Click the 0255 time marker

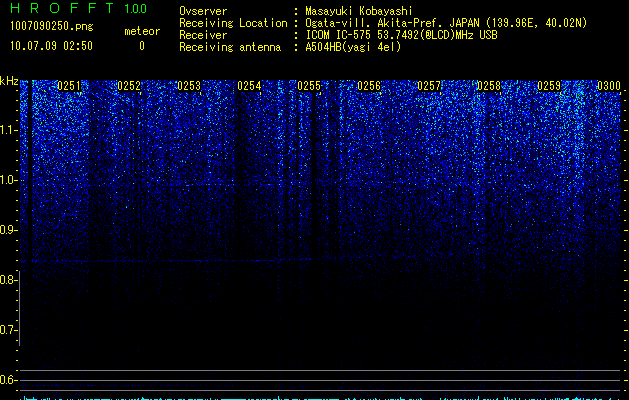click(309, 86)
